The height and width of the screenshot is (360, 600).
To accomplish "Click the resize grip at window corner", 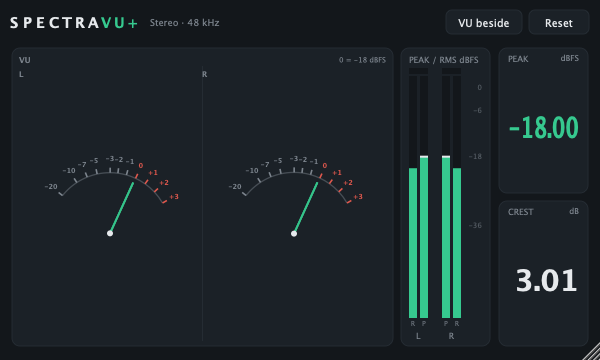I will pos(592,352).
